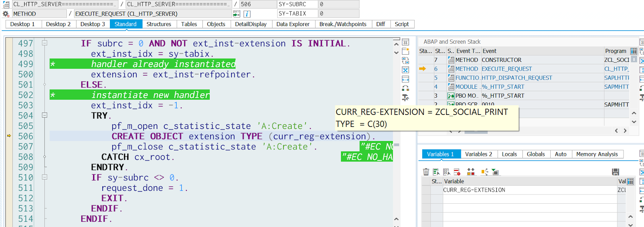
Task: Open the Desktop 1 tab
Action: tap(23, 24)
